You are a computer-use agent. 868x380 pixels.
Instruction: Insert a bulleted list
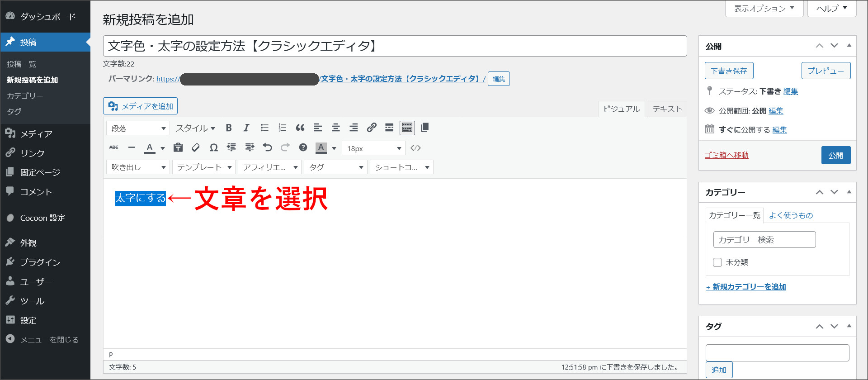tap(264, 128)
